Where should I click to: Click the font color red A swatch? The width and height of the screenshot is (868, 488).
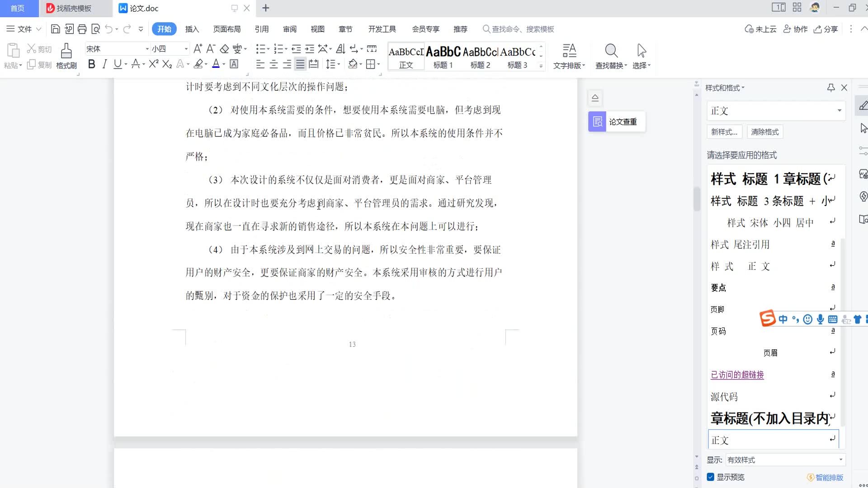click(216, 64)
